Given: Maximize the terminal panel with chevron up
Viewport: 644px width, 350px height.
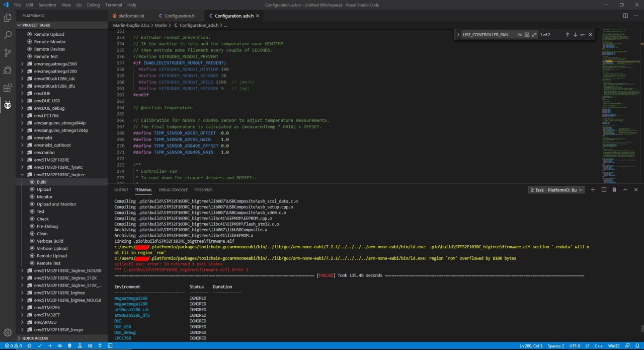Looking at the screenshot, I should pos(625,190).
